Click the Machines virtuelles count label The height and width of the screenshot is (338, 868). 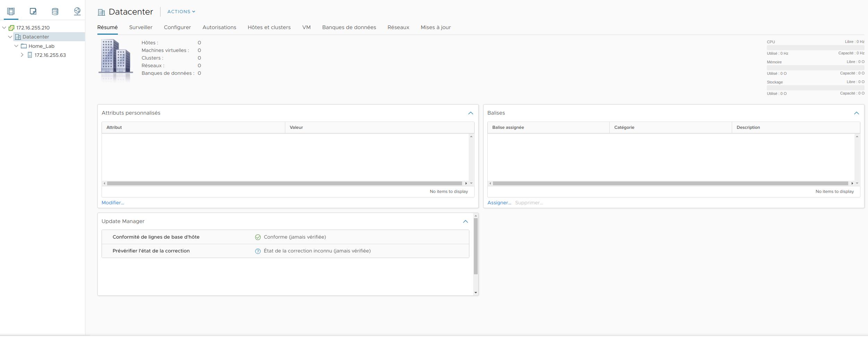[x=165, y=51]
